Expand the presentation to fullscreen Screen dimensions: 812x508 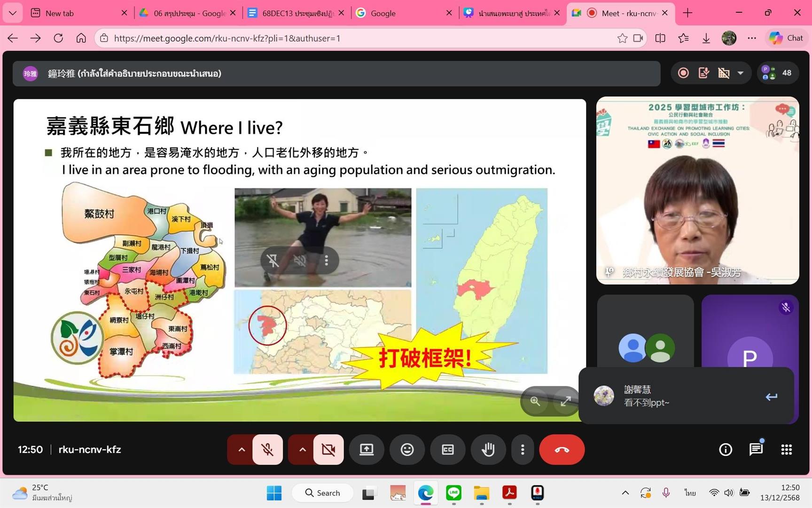[x=565, y=401]
